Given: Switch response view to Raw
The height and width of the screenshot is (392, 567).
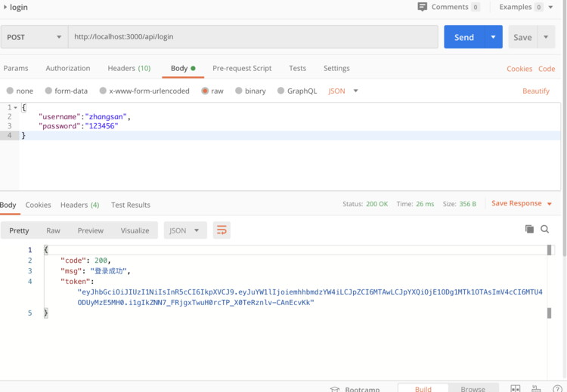Looking at the screenshot, I should pos(53,230).
